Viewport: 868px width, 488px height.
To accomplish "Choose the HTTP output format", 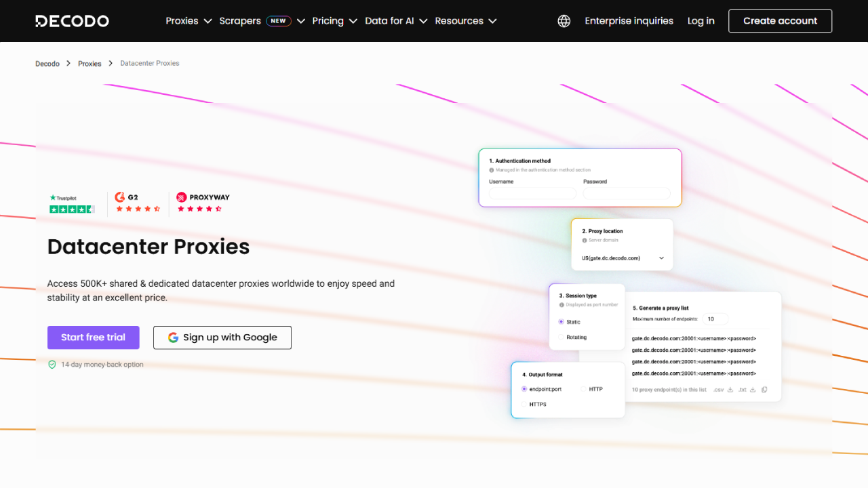I will click(x=583, y=389).
